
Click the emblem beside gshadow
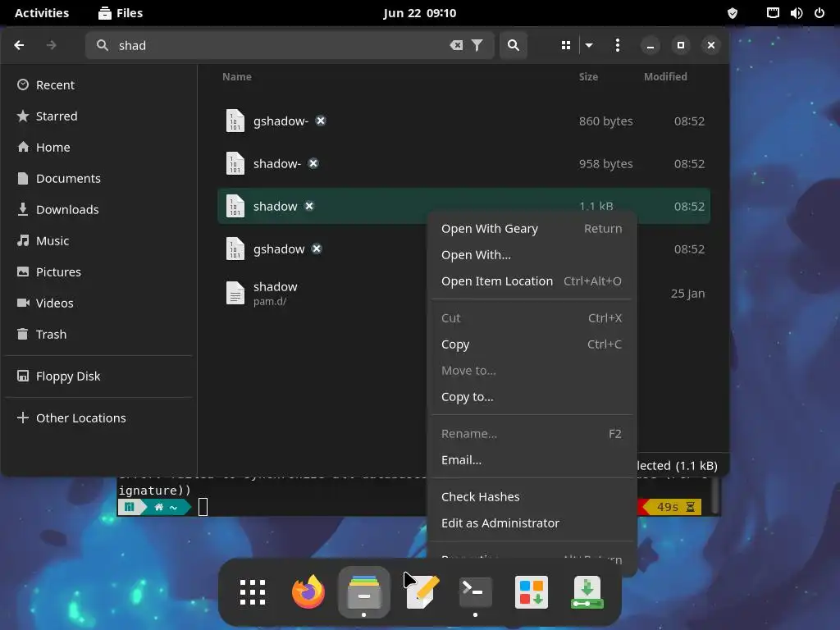(x=317, y=249)
